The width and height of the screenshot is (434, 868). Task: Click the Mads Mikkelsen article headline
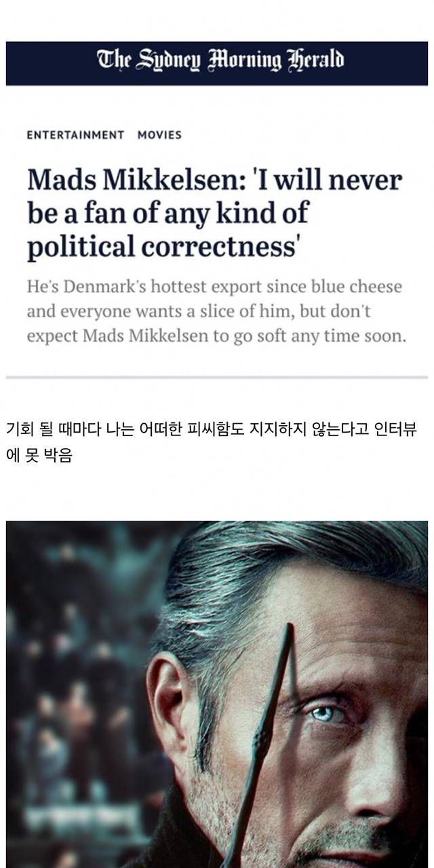214,214
